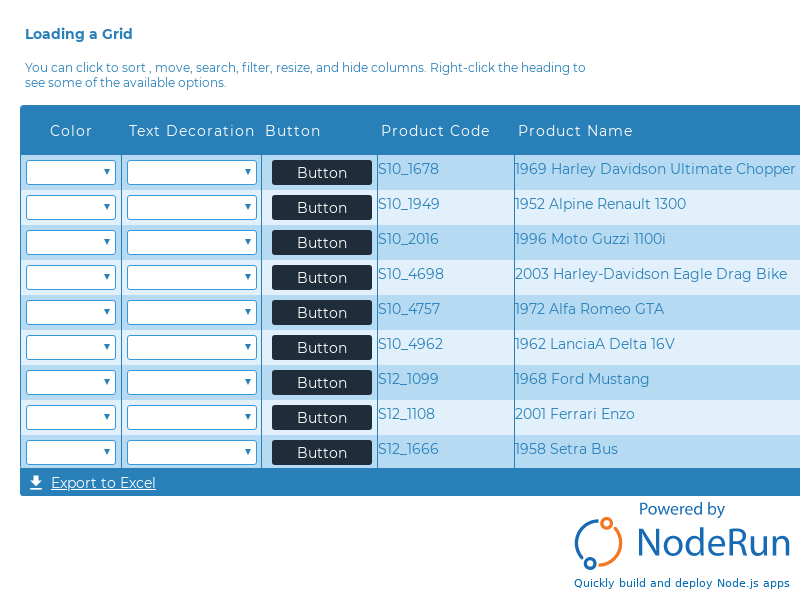Click the Button column header
The image size is (800, 600).
tap(293, 131)
